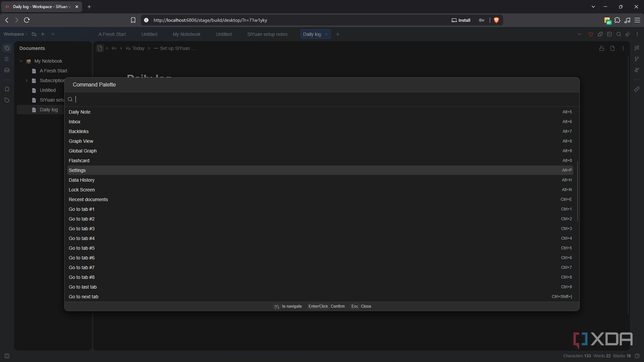Click the document page icon in editor header

[x=612, y=48]
